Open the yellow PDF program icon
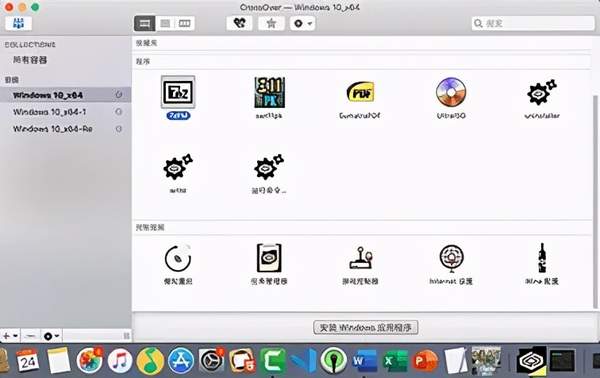Viewport: 600px width, 378px height. pos(360,92)
